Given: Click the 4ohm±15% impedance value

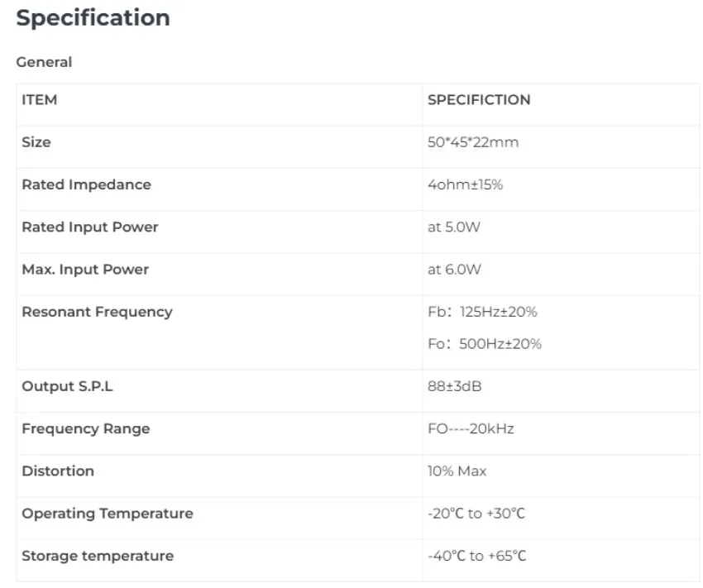Looking at the screenshot, I should (x=465, y=184).
